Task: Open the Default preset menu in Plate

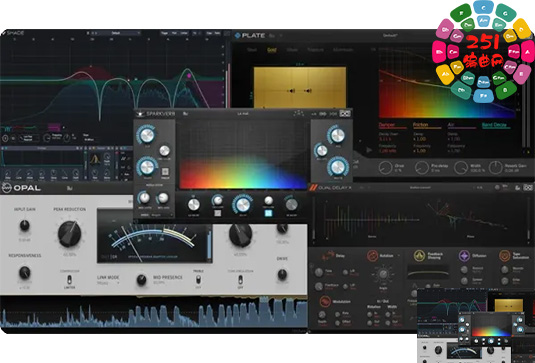Action: tap(391, 35)
